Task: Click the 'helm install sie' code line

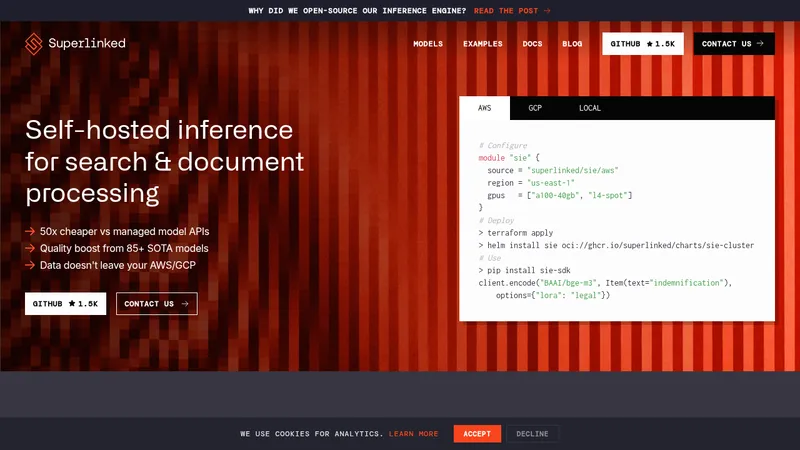Action: 616,245
